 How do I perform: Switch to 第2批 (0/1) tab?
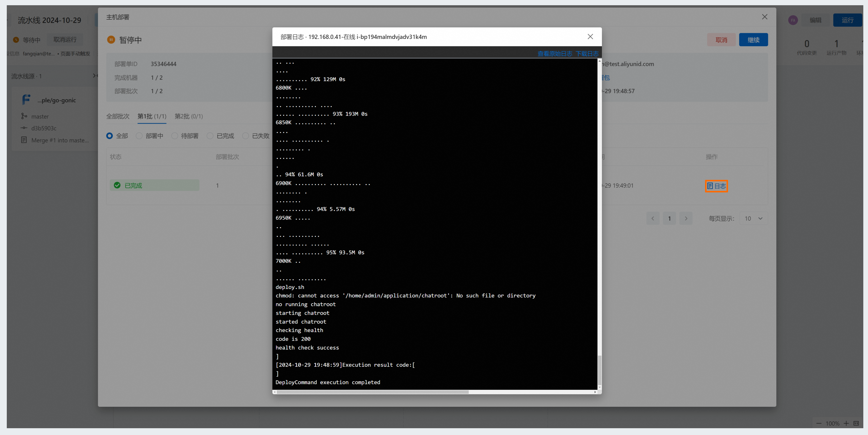pyautogui.click(x=189, y=116)
